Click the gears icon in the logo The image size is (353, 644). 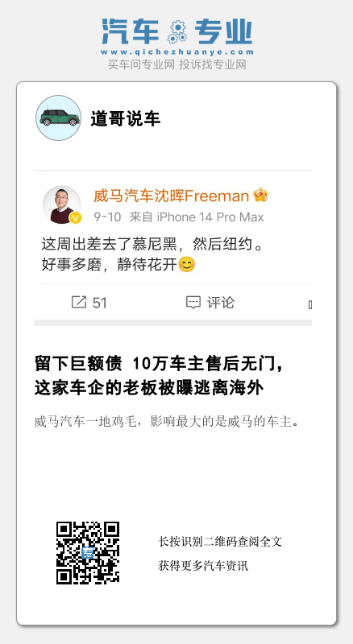coord(177,32)
